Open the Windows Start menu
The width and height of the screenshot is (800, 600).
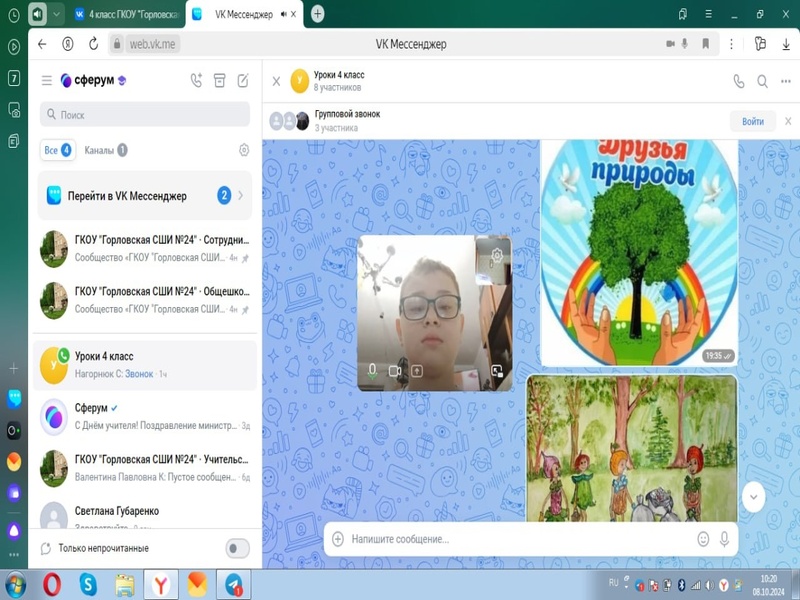click(x=15, y=585)
